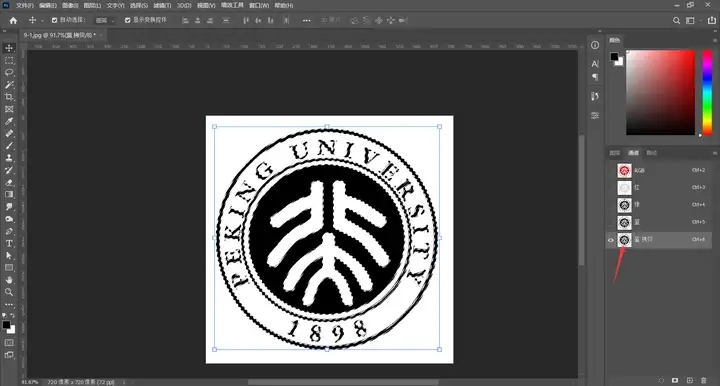Toggle visibility of RGB channel
The image size is (720, 386).
tap(611, 170)
